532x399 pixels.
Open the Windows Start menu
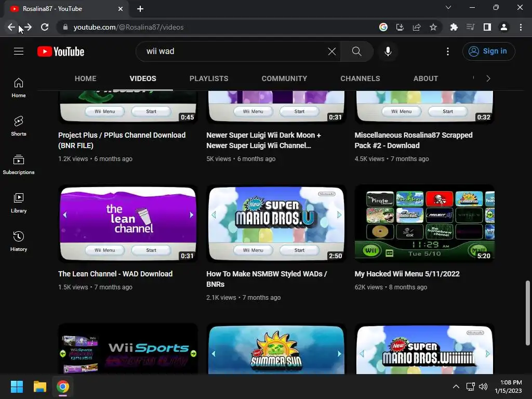tap(17, 387)
